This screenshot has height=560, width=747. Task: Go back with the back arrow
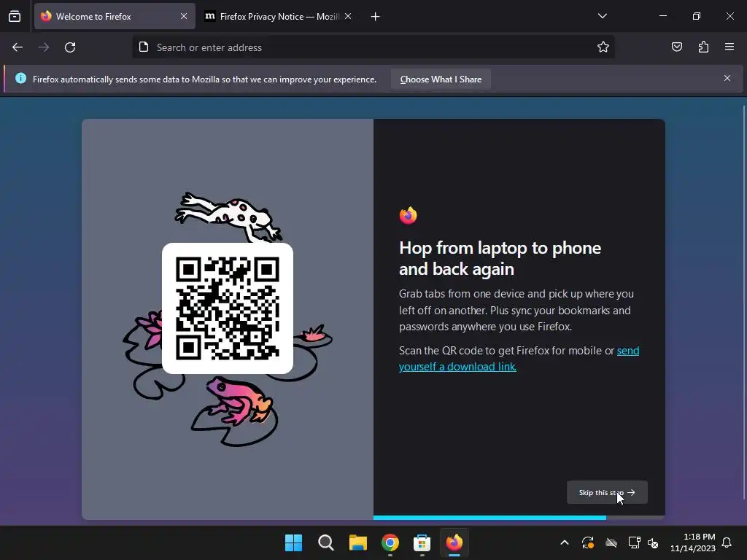(18, 47)
